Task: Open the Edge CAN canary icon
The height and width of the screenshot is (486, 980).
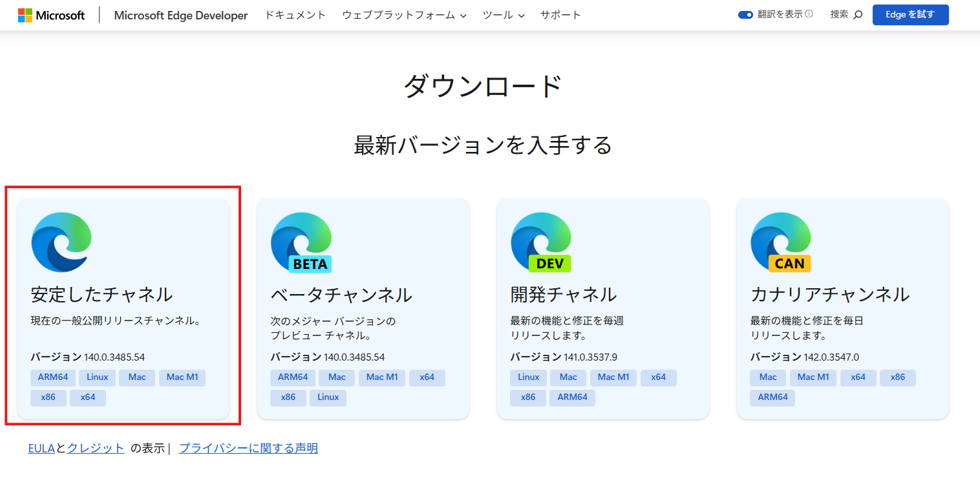Action: [781, 242]
